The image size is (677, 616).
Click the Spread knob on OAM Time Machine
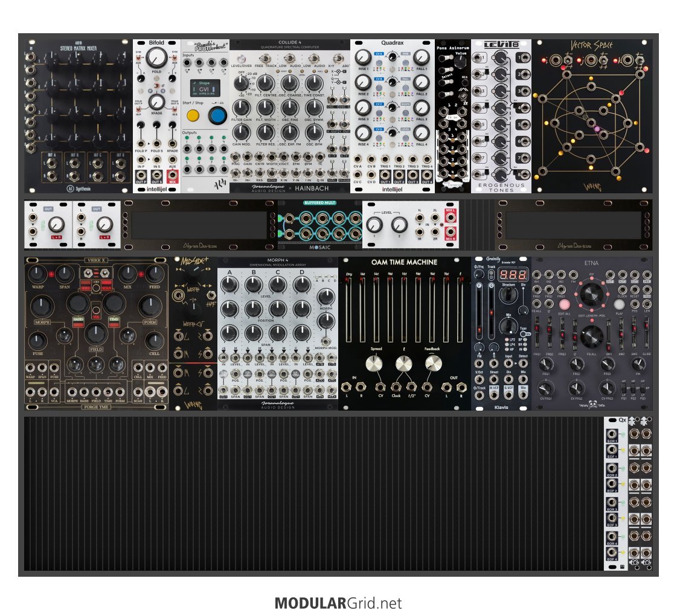click(x=374, y=364)
